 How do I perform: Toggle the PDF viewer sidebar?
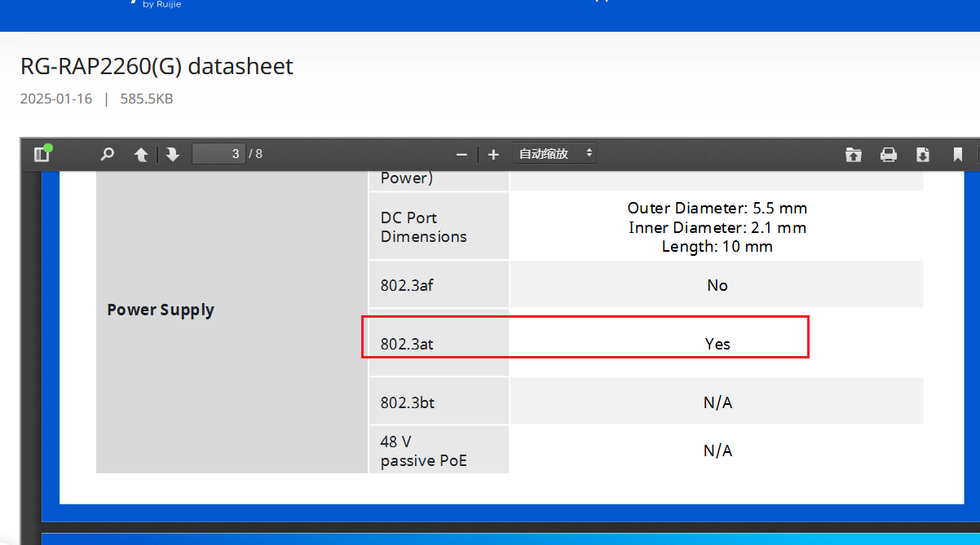42,154
